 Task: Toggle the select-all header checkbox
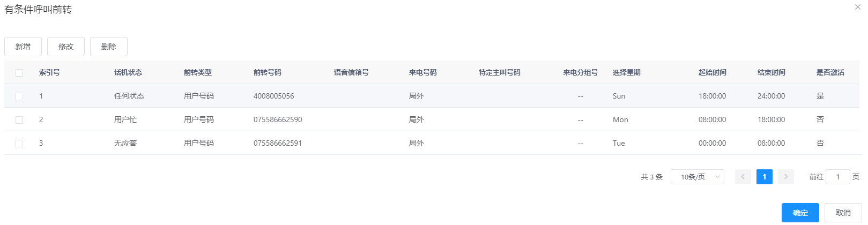[19, 73]
